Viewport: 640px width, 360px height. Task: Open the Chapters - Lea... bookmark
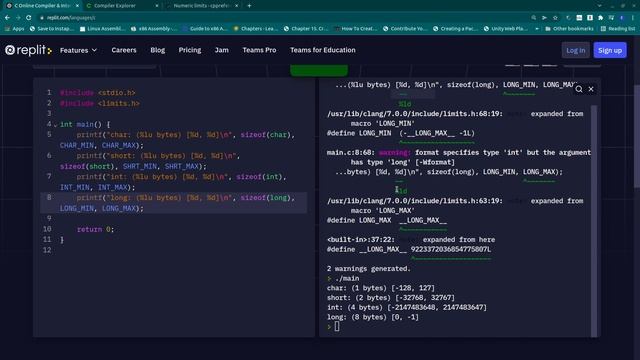point(256,29)
